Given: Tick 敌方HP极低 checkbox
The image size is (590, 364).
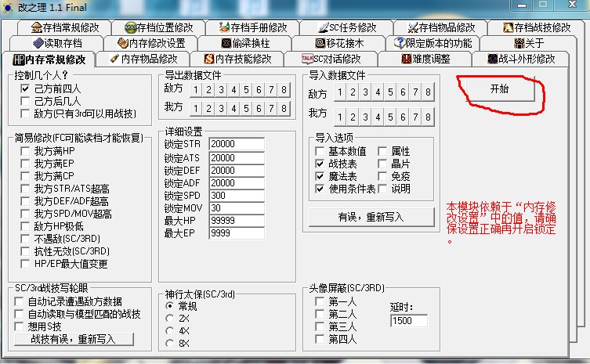Looking at the screenshot, I should coord(25,226).
